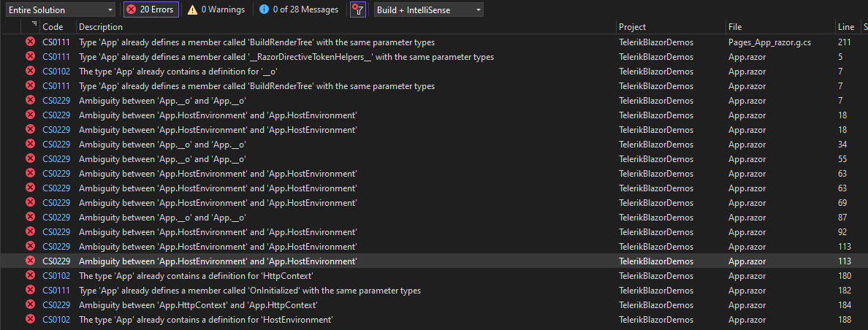Click the error icon on Pages_App_razor.g.cs row
Image resolution: width=868 pixels, height=330 pixels.
pyautogui.click(x=31, y=42)
